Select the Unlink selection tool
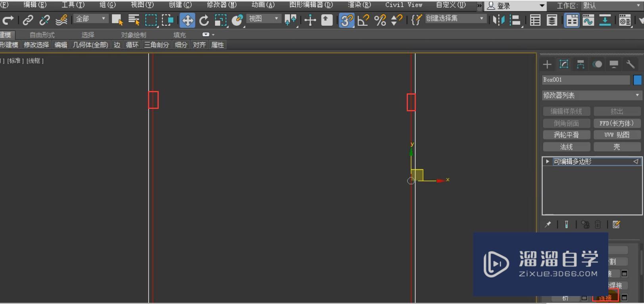The image size is (644, 304). 44,20
